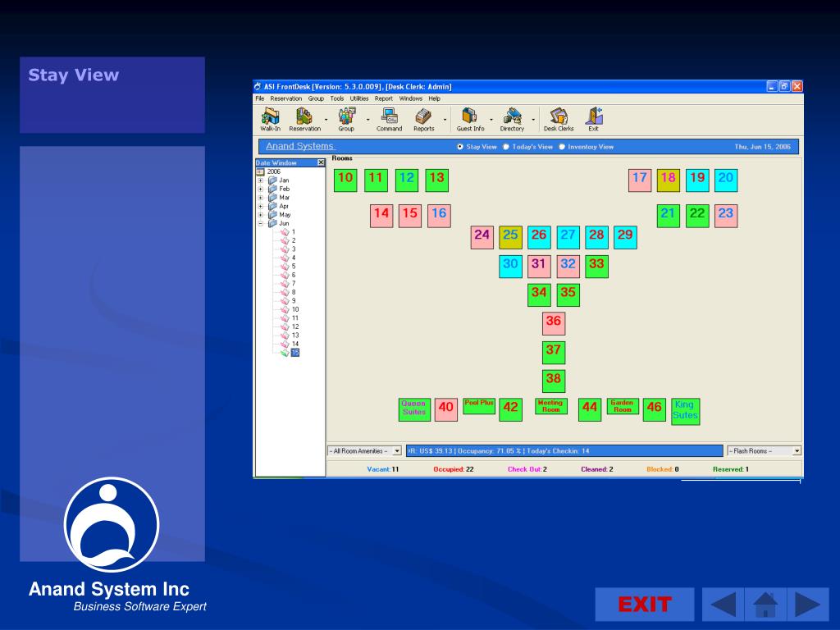
Task: Go to the next slide arrow
Action: [x=808, y=605]
